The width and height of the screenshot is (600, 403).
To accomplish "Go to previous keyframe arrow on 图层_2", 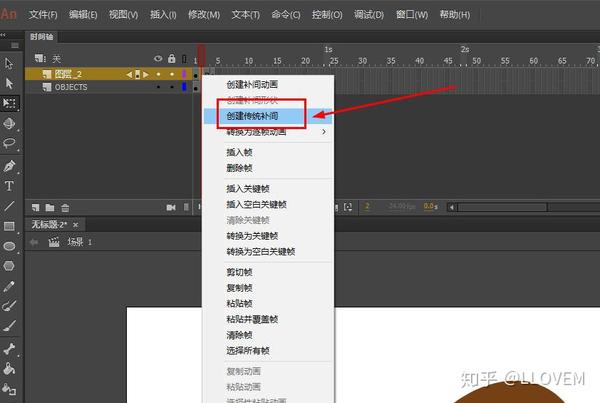I will pyautogui.click(x=129, y=74).
